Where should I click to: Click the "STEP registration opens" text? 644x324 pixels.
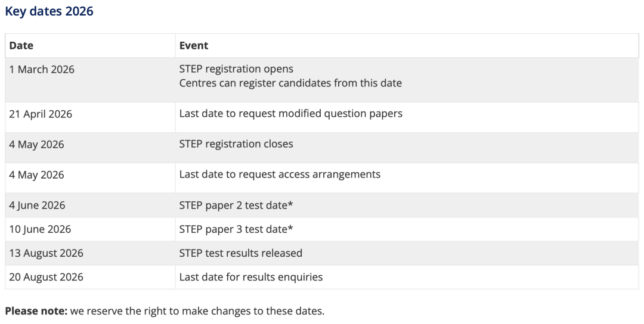(236, 69)
